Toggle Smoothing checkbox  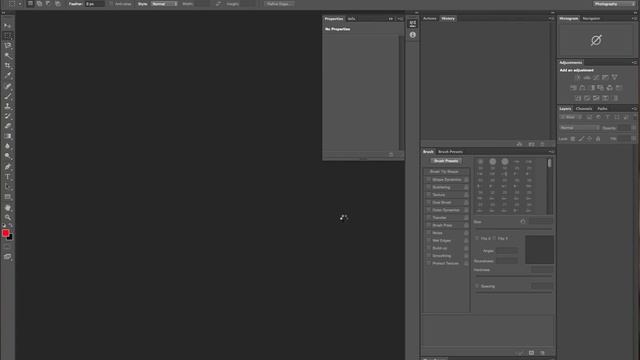point(429,256)
